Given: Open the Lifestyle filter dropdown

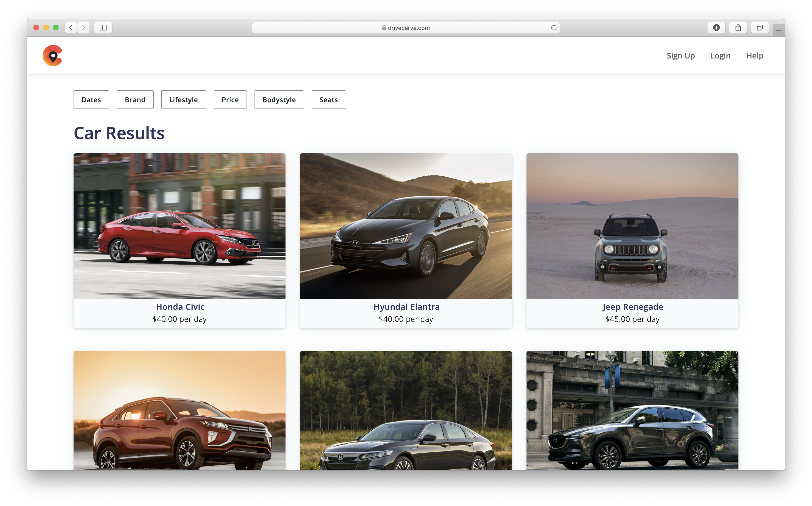Looking at the screenshot, I should click(183, 100).
